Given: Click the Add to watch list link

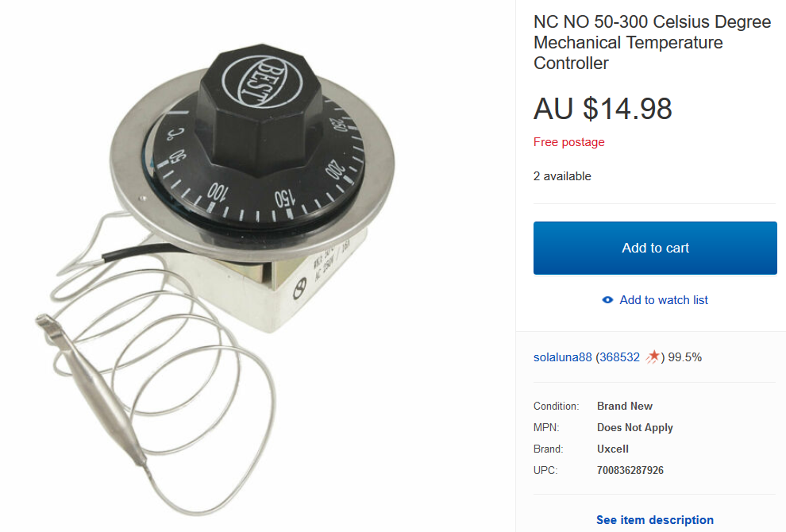Looking at the screenshot, I should 663,300.
